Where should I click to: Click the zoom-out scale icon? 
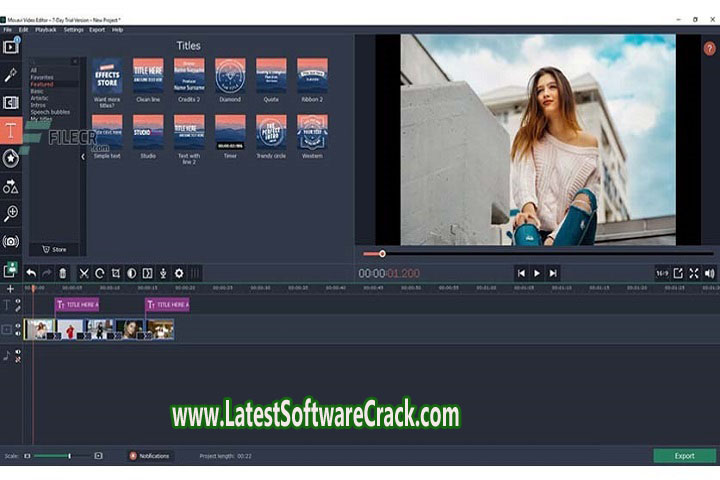(27, 456)
